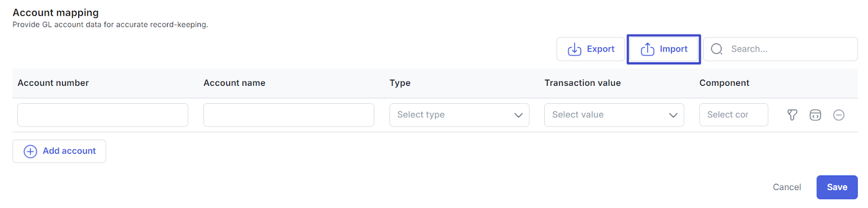Focus the Account name text field
Viewport: 868px width, 208px height.
pyautogui.click(x=289, y=115)
